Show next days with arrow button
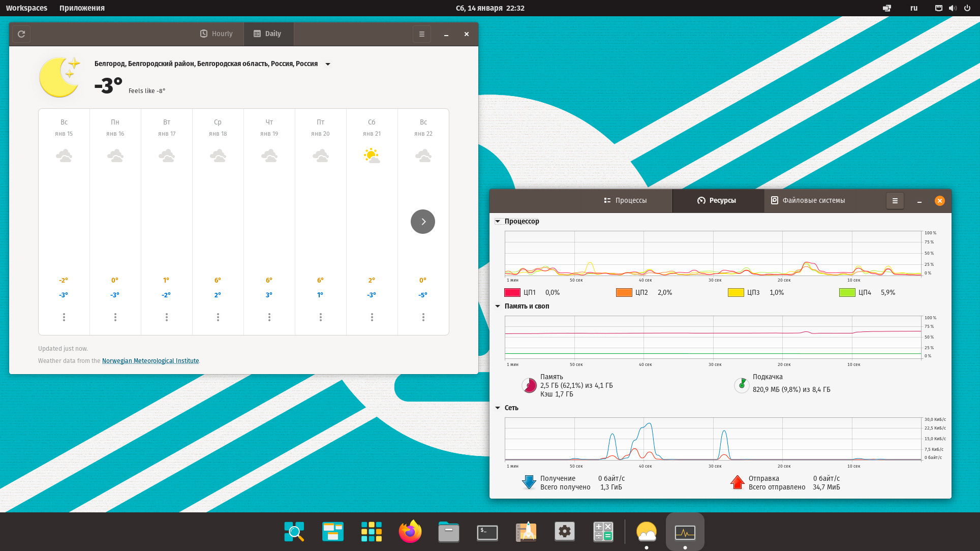980x551 pixels. [x=422, y=222]
